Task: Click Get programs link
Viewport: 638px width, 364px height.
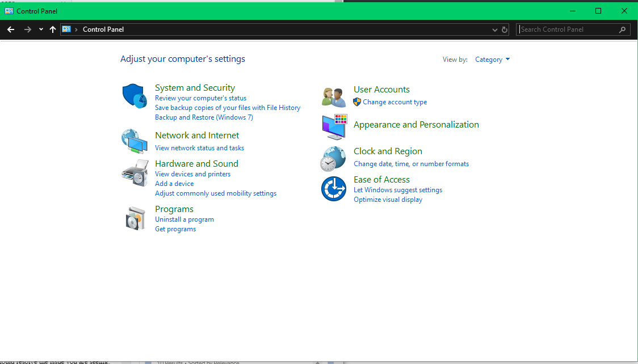Action: coord(175,229)
